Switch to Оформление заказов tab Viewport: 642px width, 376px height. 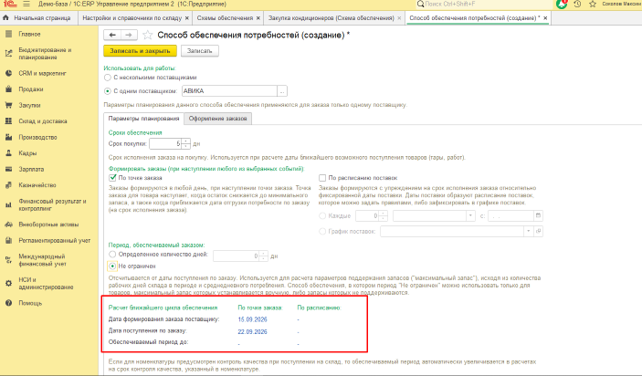pyautogui.click(x=218, y=118)
